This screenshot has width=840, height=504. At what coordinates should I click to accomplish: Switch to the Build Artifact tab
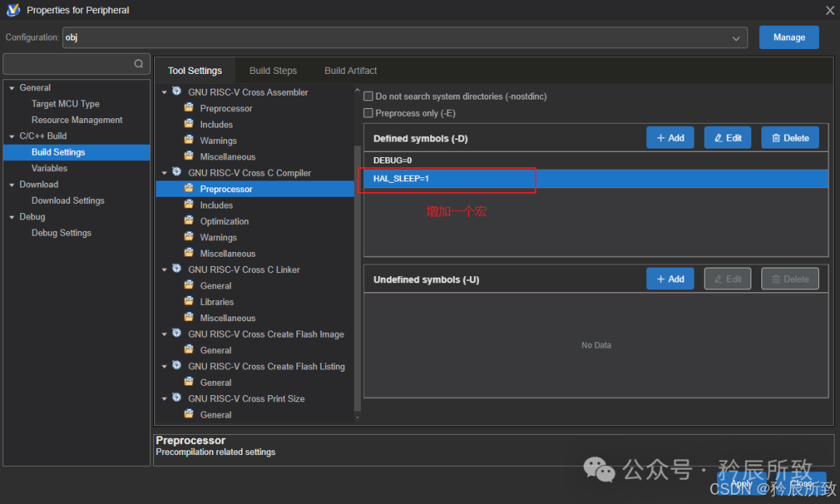tap(350, 71)
